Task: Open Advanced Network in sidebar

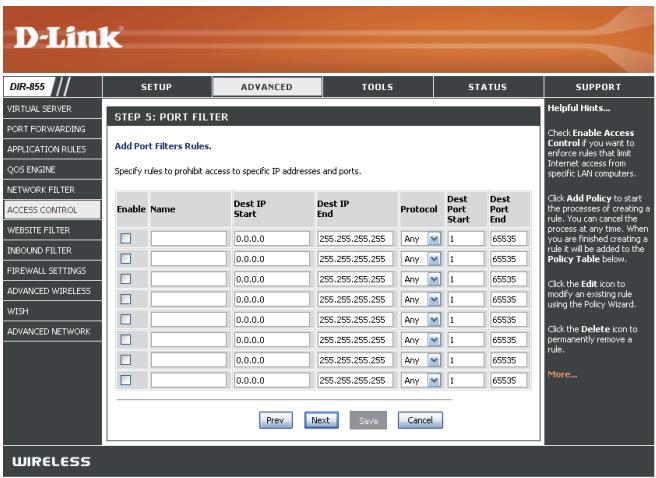Action: point(52,331)
